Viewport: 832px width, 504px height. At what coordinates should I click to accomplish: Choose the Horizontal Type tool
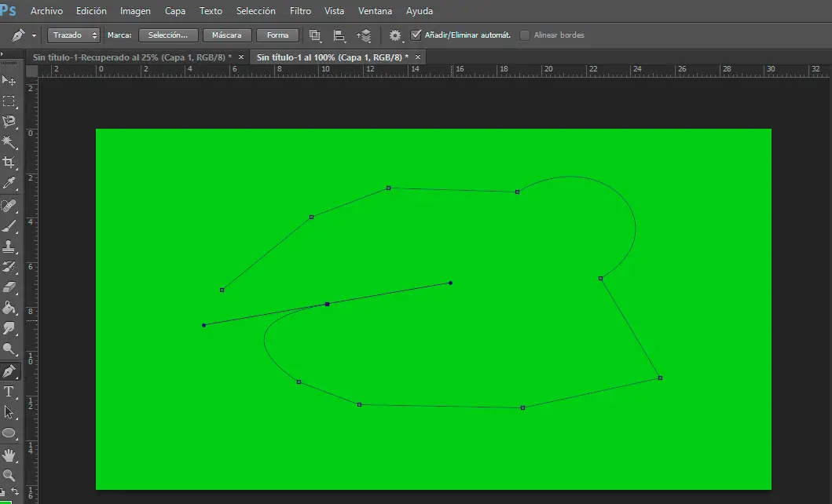(x=9, y=391)
